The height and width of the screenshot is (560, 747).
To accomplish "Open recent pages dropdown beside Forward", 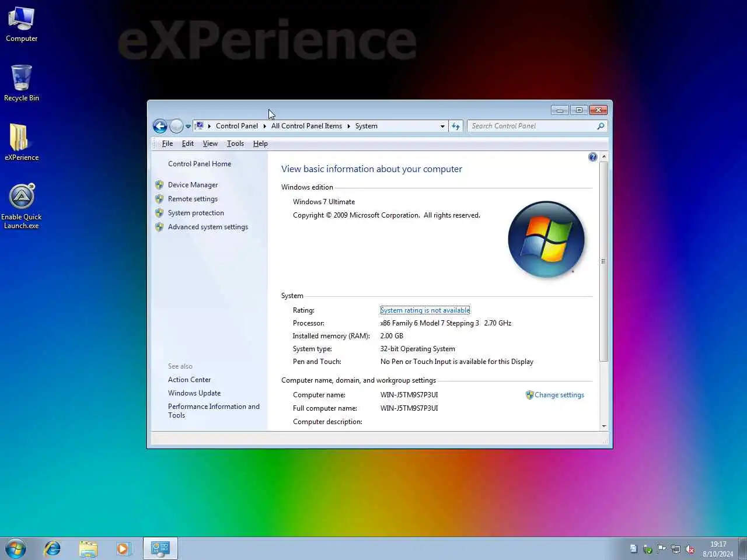I will pos(188,126).
